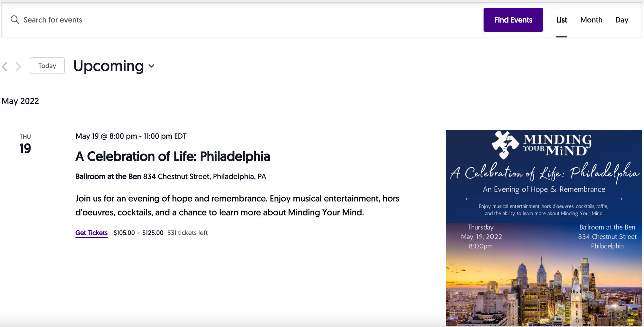Open the Upcoming date picker dropdown
This screenshot has width=644, height=327.
tap(114, 66)
